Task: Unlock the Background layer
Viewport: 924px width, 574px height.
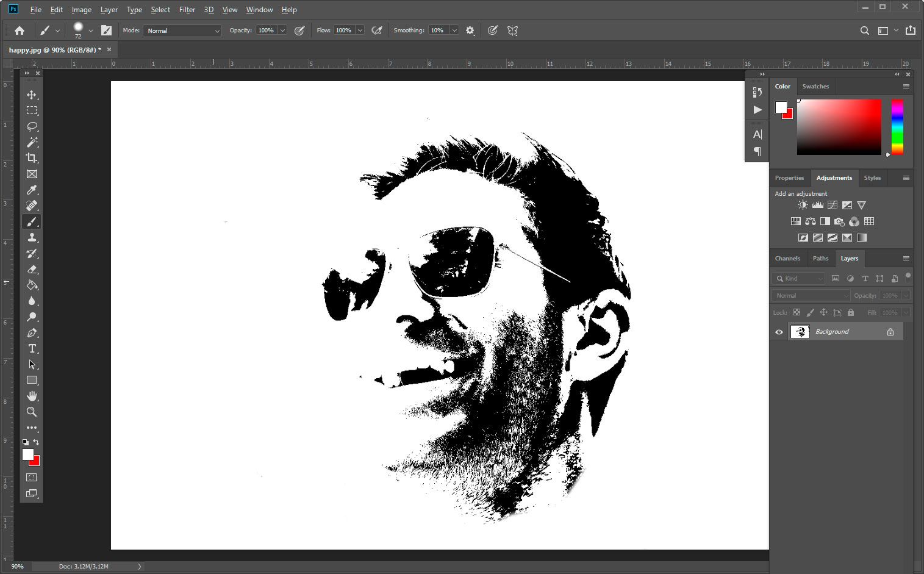Action: (890, 331)
